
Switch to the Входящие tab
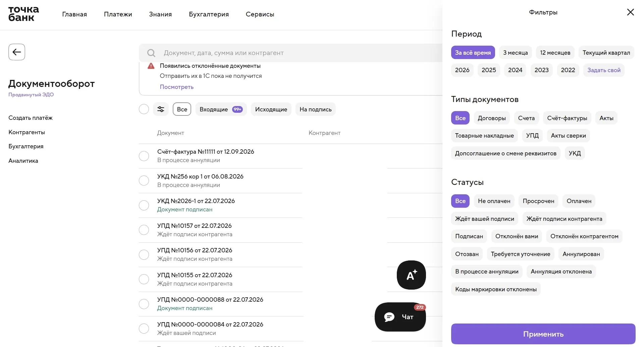[221, 109]
